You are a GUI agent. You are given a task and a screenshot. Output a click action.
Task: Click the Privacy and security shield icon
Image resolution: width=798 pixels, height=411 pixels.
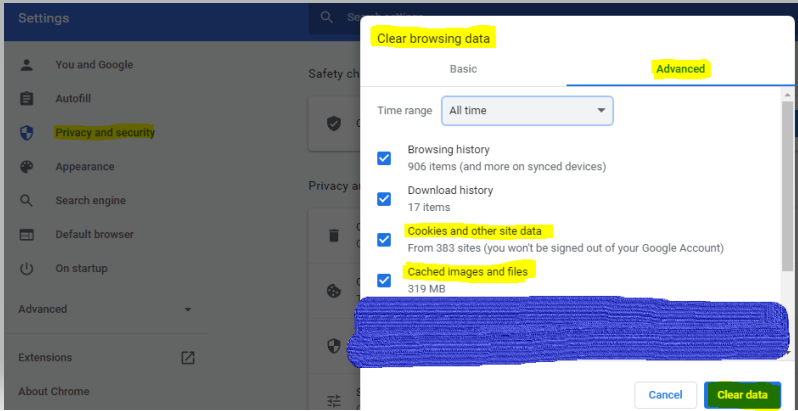point(27,133)
